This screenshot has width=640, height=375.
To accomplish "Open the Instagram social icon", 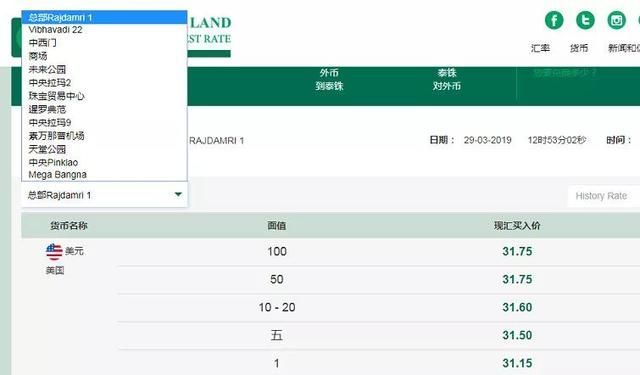I will pyautogui.click(x=616, y=20).
